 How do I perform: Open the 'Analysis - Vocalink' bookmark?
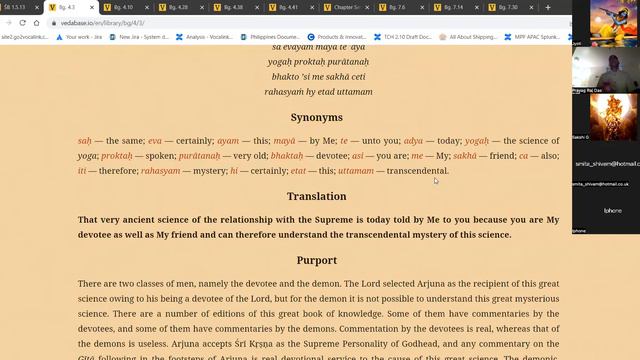point(204,37)
